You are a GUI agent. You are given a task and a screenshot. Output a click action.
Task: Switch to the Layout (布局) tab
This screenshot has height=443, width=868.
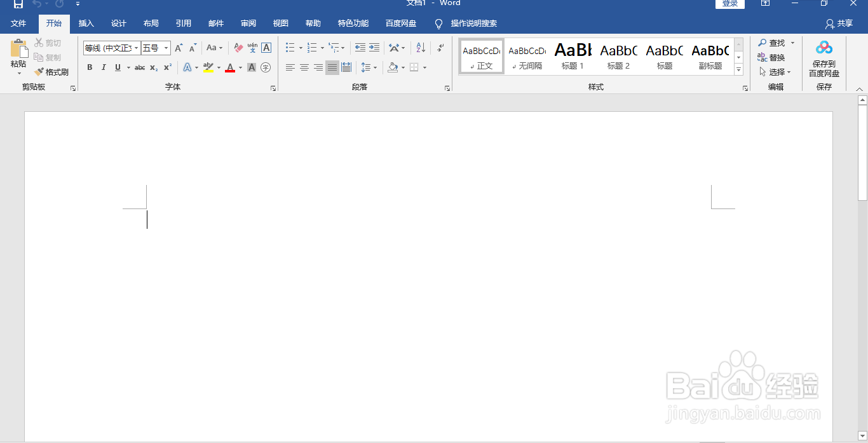coord(151,24)
